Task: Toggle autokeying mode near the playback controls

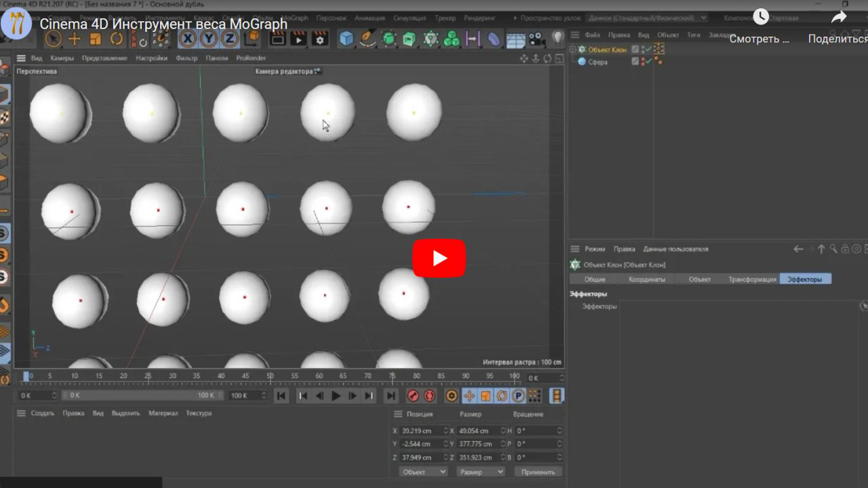Action: coord(429,396)
